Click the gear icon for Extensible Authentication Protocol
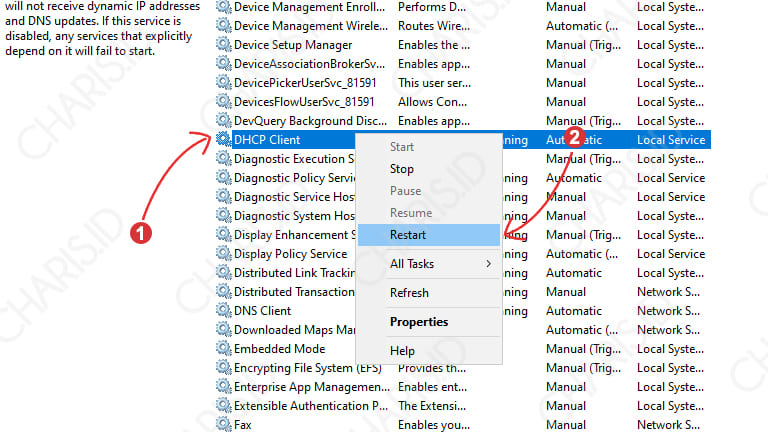This screenshot has height=432, width=768. [224, 406]
